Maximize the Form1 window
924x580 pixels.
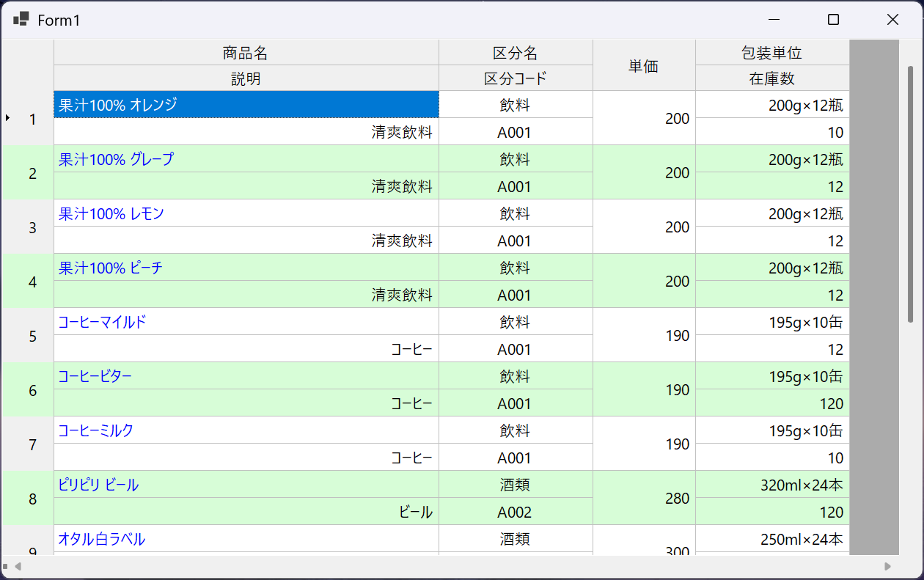[x=833, y=20]
